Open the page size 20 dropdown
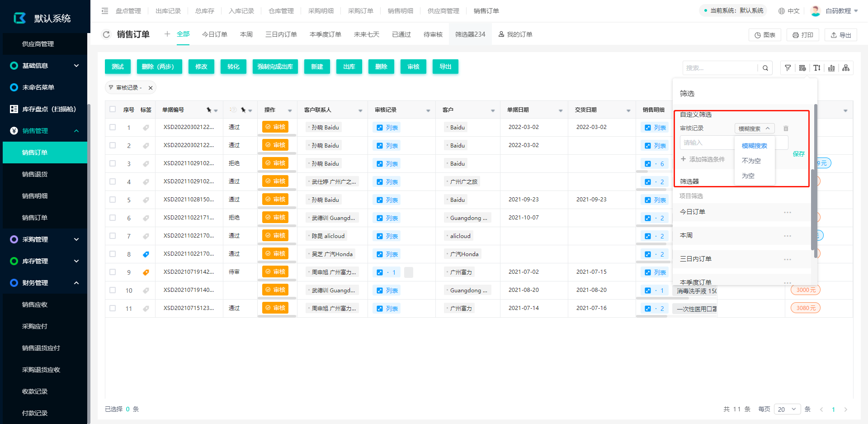The image size is (868, 424). [787, 409]
